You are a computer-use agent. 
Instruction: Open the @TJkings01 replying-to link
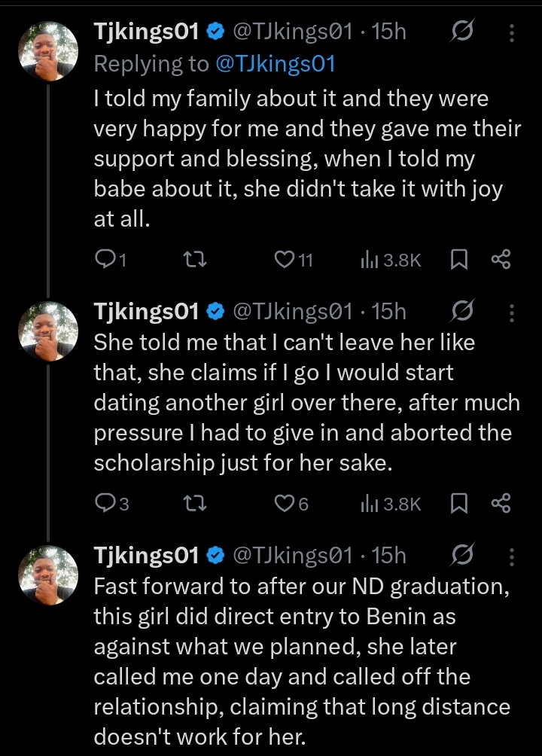275,64
